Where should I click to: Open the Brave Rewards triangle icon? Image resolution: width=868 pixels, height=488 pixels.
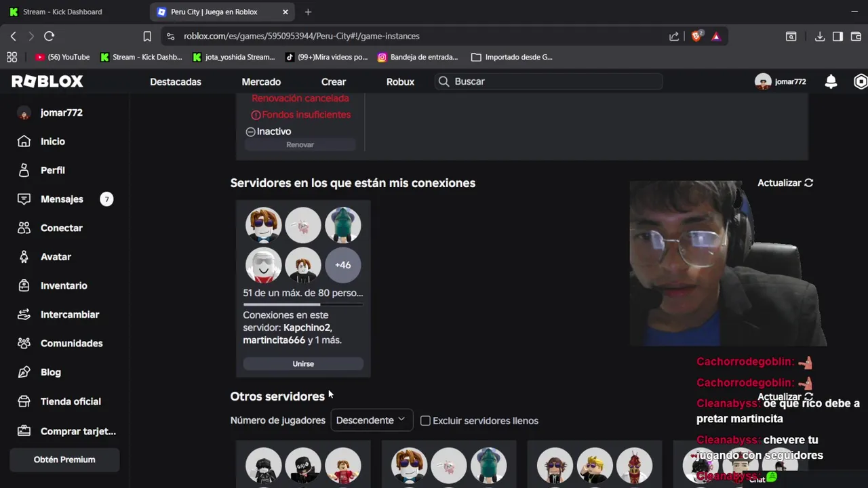pyautogui.click(x=716, y=36)
